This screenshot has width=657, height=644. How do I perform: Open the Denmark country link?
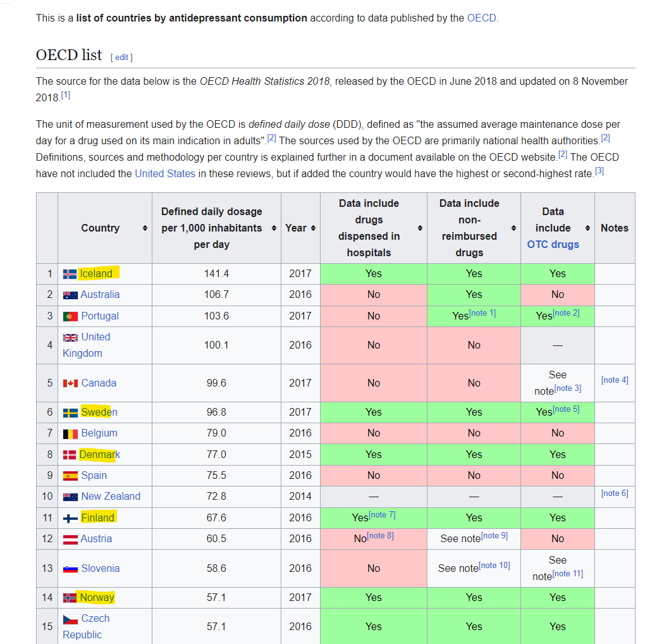pos(100,455)
